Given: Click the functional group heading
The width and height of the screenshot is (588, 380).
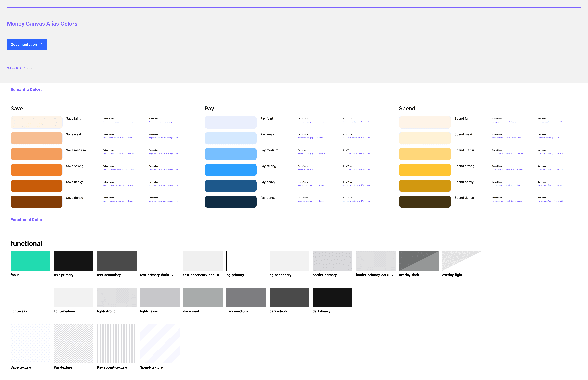Looking at the screenshot, I should [26, 243].
